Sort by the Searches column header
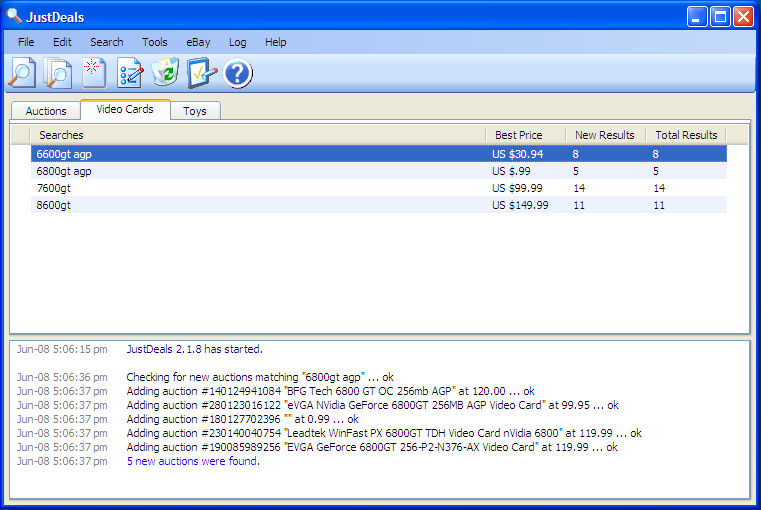The width and height of the screenshot is (761, 510). click(x=257, y=135)
